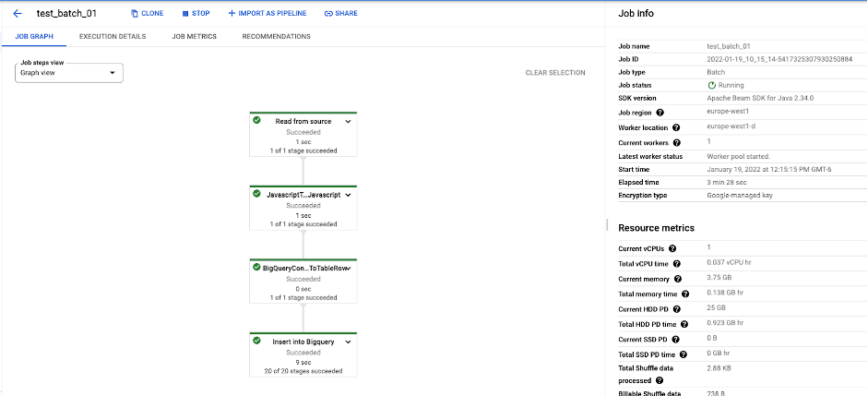Open help icon for Worker location
This screenshot has height=396, width=868.
678,128
